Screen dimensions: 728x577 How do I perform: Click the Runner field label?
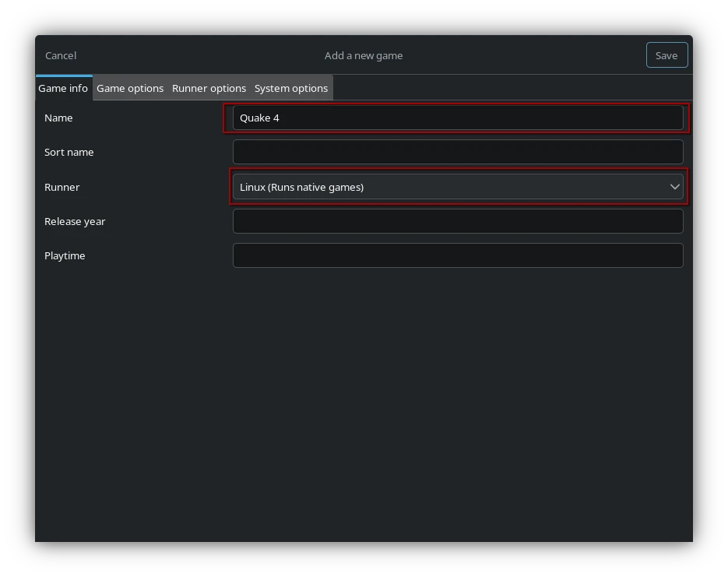pyautogui.click(x=62, y=187)
